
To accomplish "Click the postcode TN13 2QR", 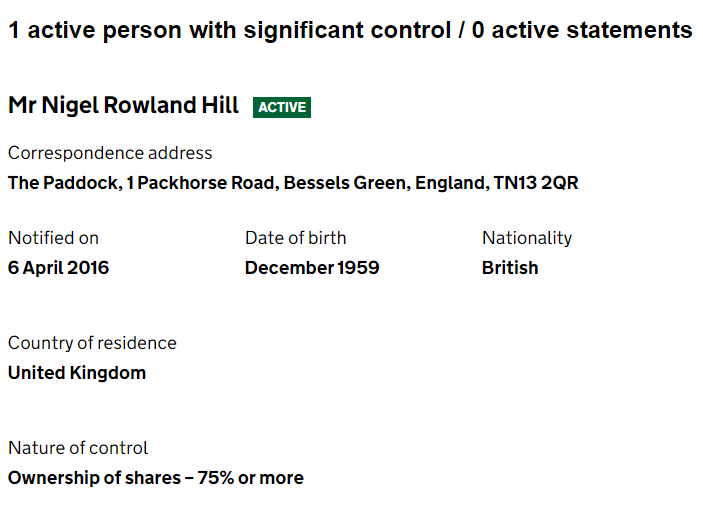I will point(536,183).
